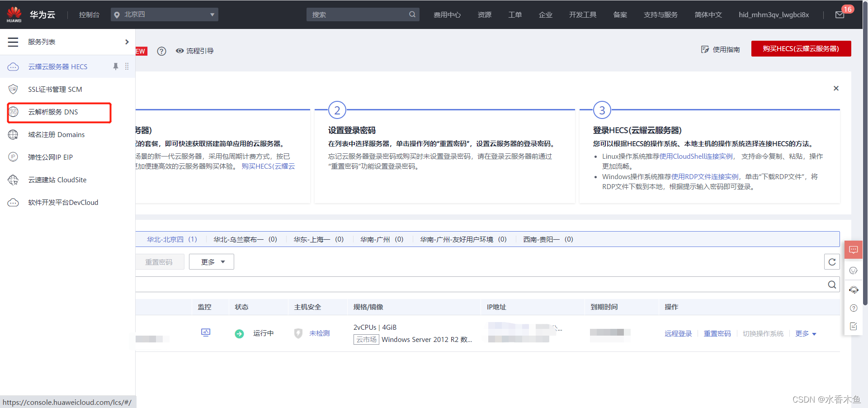Click the 远程登录 link

point(678,333)
